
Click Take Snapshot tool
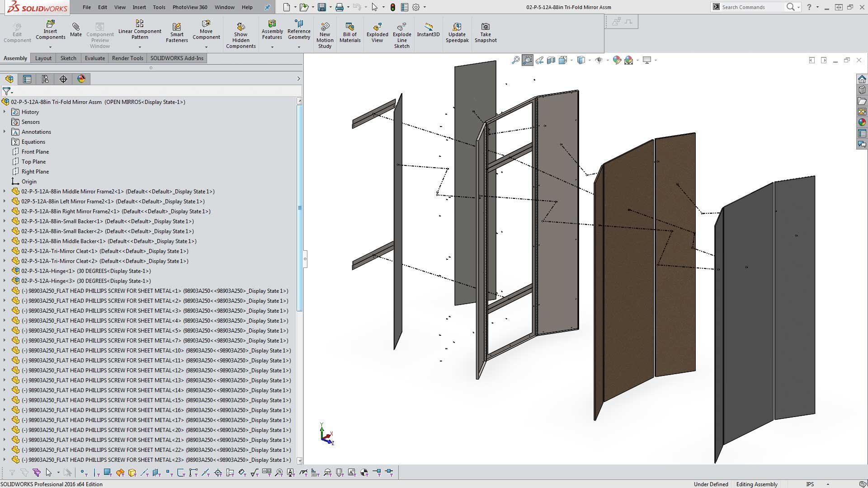pos(486,32)
